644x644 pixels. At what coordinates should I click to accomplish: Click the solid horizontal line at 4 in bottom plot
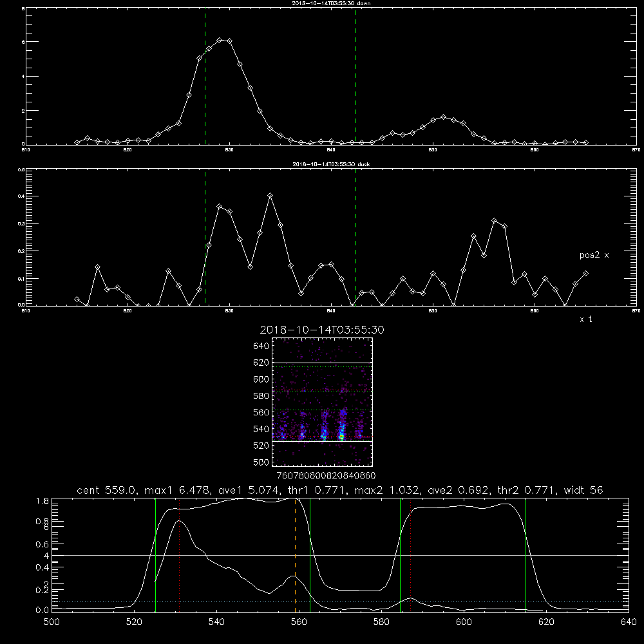point(340,555)
